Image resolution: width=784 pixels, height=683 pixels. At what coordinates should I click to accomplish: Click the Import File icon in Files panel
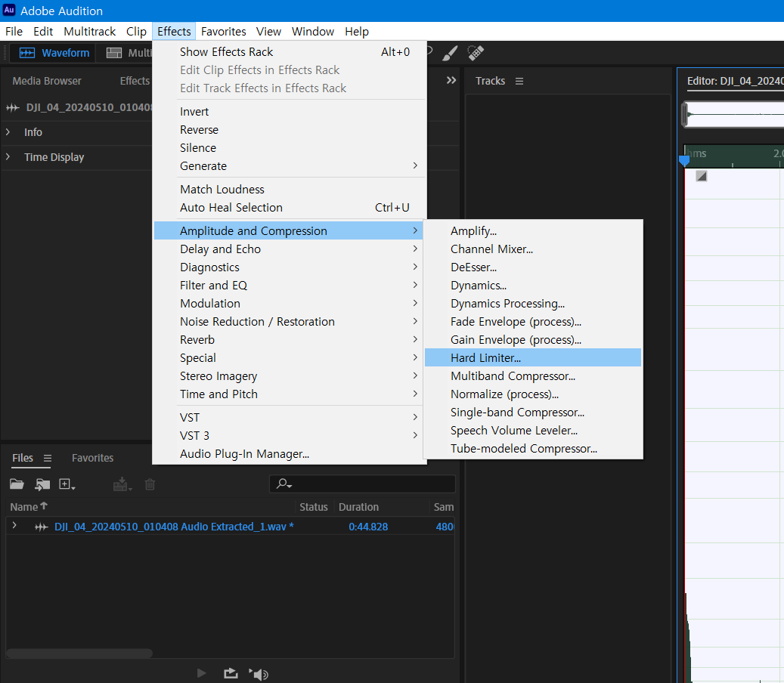point(42,484)
